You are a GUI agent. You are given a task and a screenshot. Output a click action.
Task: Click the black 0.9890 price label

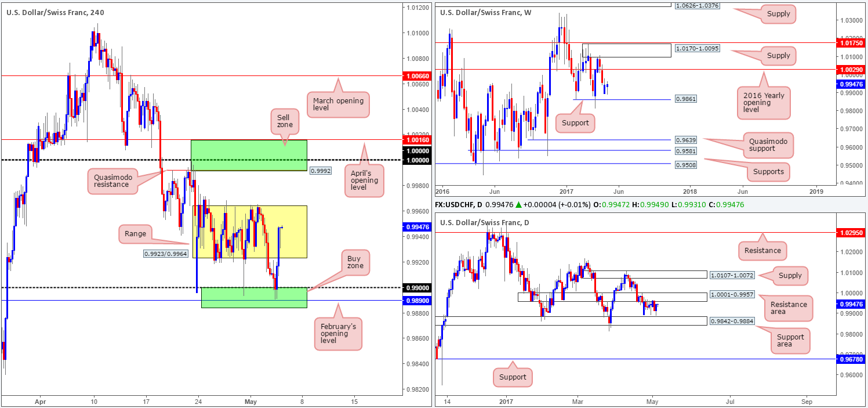click(418, 301)
